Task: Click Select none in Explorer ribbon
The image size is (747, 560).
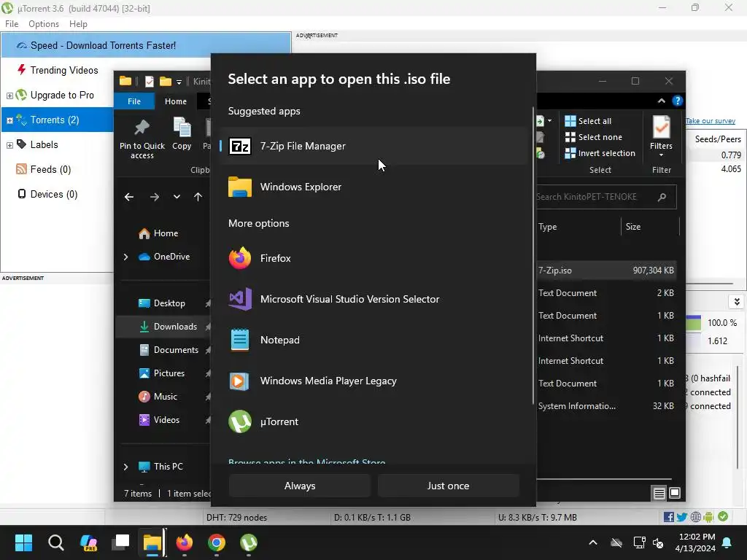Action: (x=594, y=137)
